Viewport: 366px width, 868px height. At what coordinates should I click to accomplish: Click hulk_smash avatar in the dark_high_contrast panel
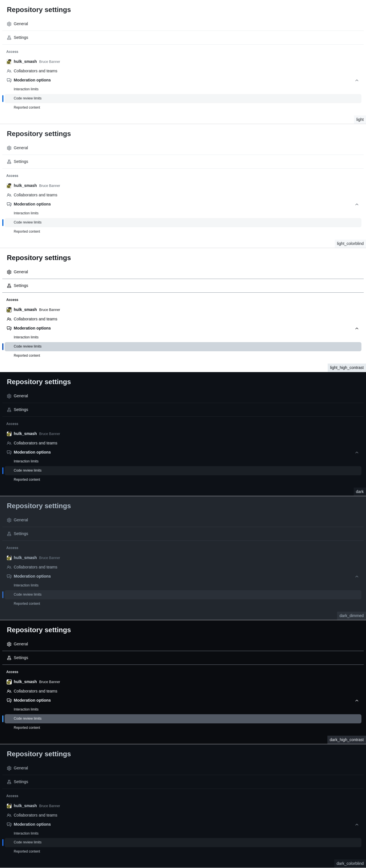pos(9,682)
